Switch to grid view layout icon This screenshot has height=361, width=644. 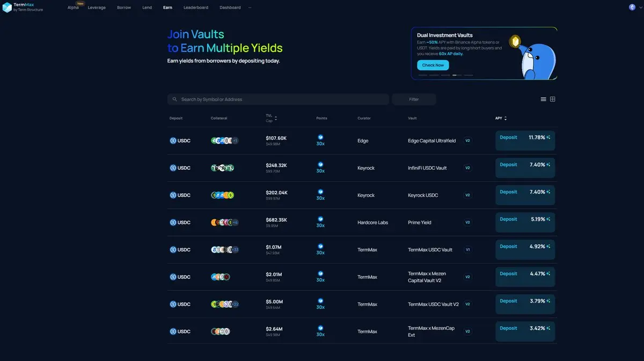click(x=553, y=99)
